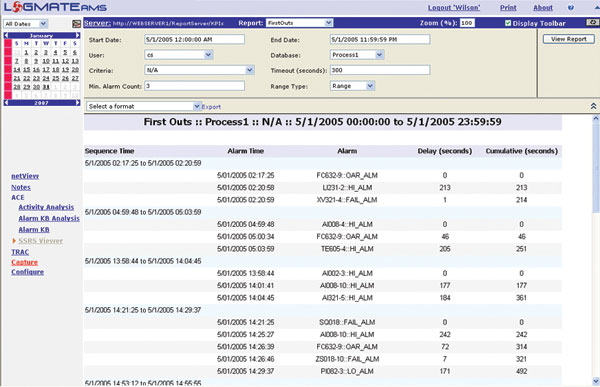
Task: Open Alarm KB Analysis in sidebar
Action: coord(49,219)
